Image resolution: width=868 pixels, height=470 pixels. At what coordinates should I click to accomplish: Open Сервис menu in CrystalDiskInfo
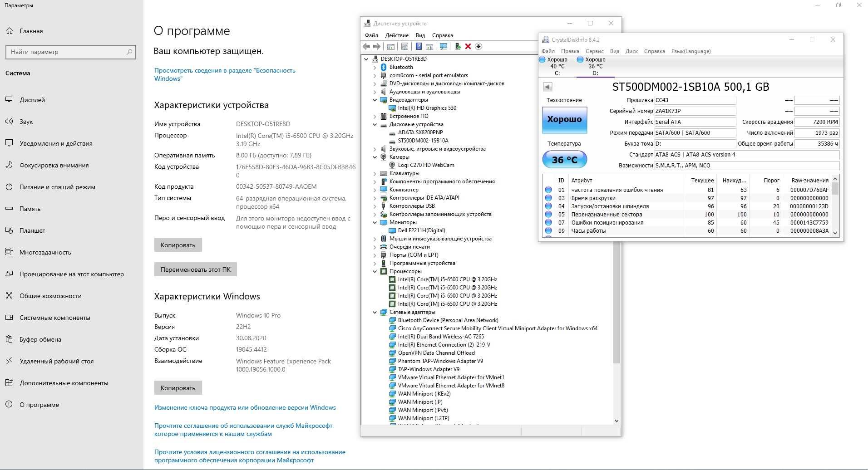pyautogui.click(x=594, y=51)
